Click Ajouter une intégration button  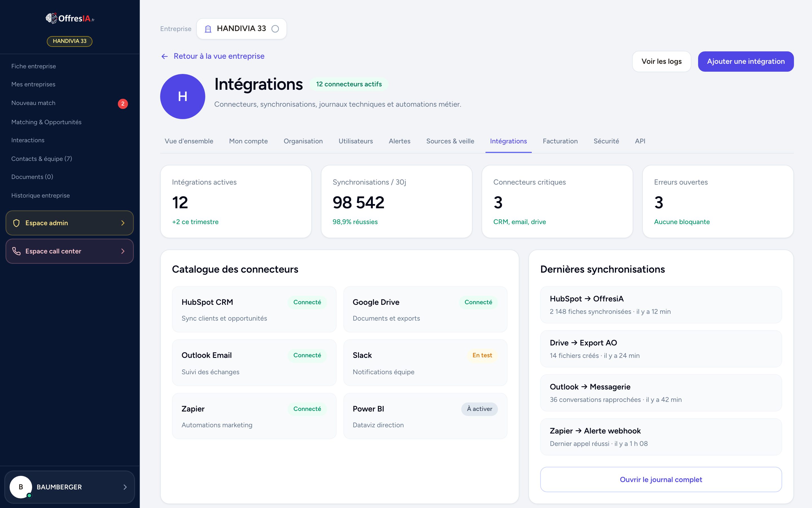tap(745, 62)
